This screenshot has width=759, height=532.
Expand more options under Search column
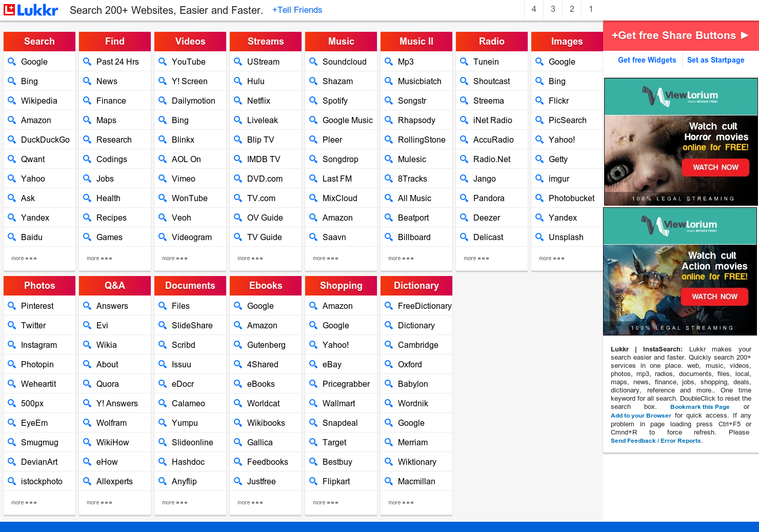[x=24, y=259]
